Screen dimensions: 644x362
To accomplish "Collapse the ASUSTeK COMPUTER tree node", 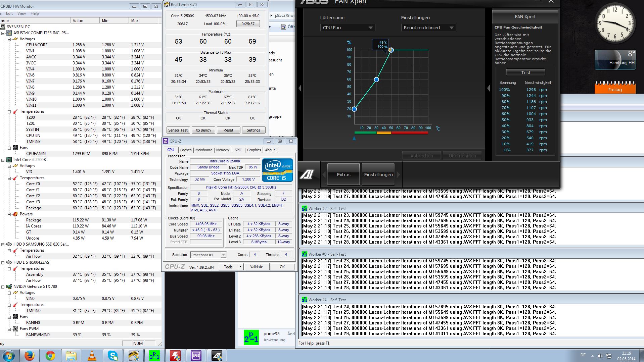I will (x=3, y=33).
